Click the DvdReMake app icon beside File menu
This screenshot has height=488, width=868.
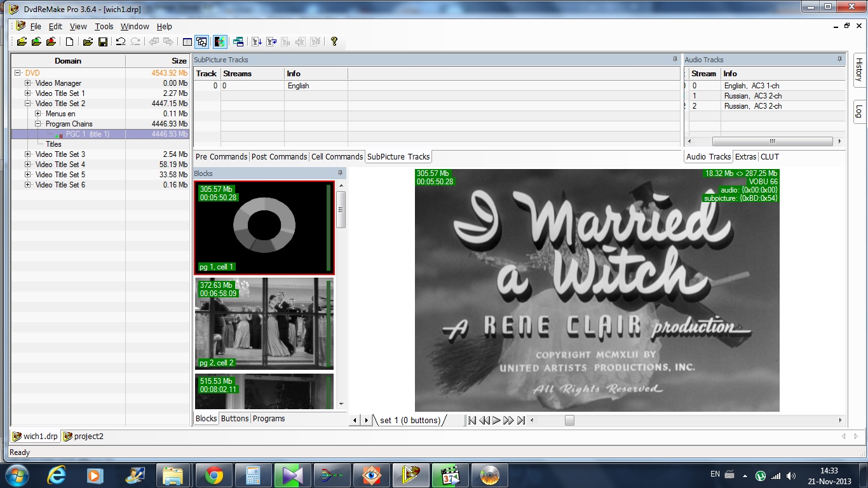coord(20,26)
